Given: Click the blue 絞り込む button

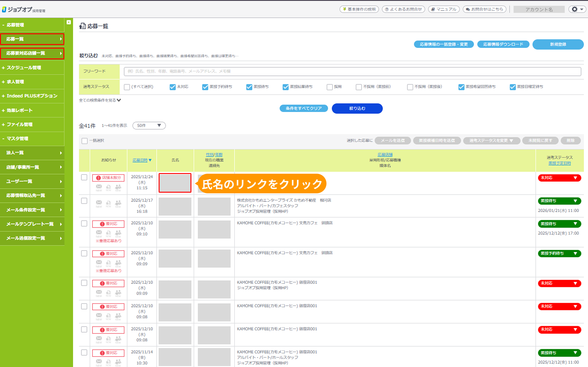Looking at the screenshot, I should (x=357, y=109).
